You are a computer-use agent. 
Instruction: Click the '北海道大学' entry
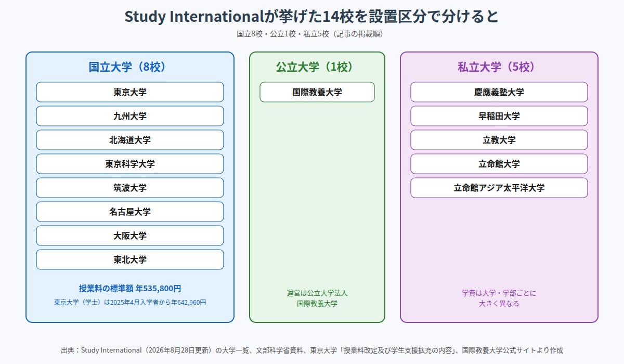(130, 140)
